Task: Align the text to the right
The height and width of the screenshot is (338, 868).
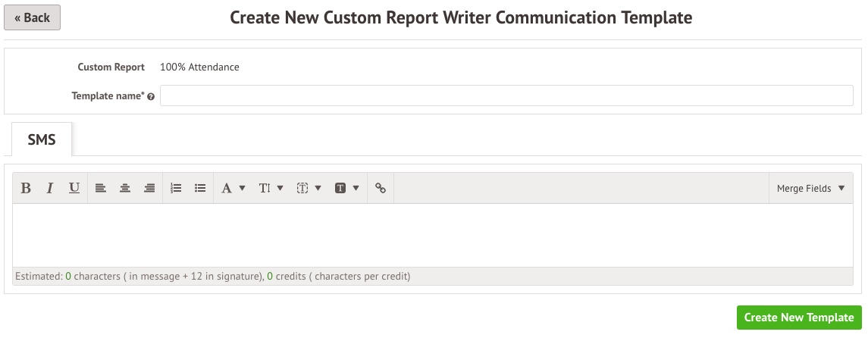Action: 149,188
